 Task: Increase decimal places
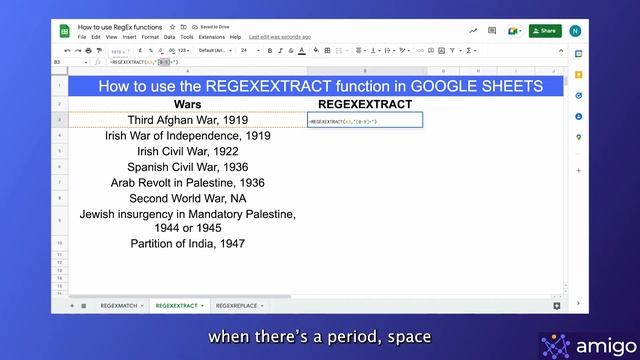[x=171, y=51]
